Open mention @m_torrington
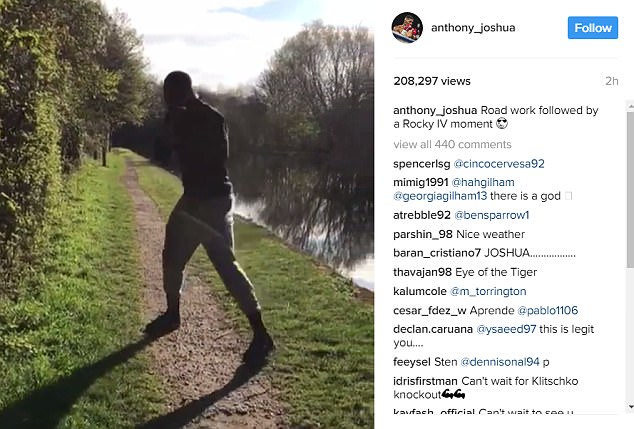Image resolution: width=634 pixels, height=429 pixels. (x=488, y=291)
